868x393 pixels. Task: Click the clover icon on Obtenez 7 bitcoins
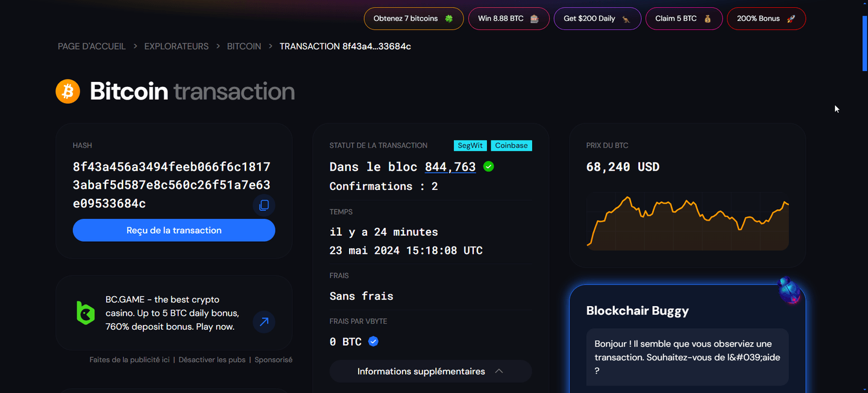click(449, 19)
